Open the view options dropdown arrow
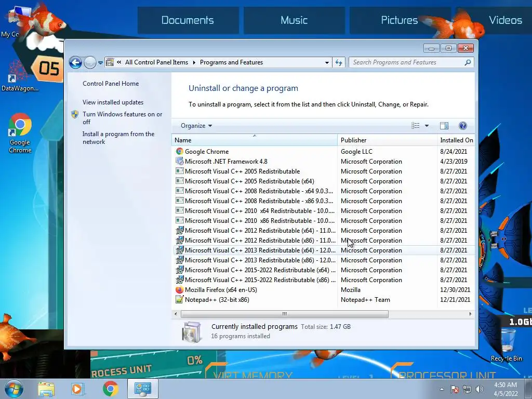Screen dimensions: 532x399 [x=427, y=126]
